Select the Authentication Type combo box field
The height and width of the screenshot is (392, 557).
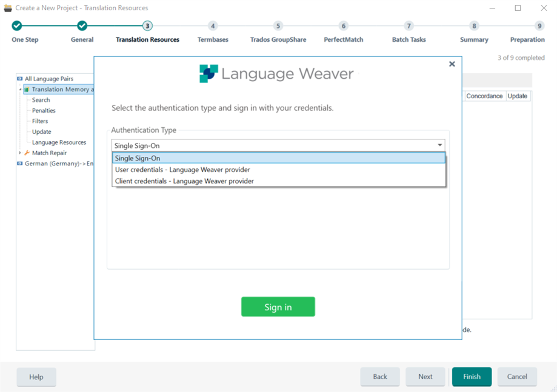278,145
